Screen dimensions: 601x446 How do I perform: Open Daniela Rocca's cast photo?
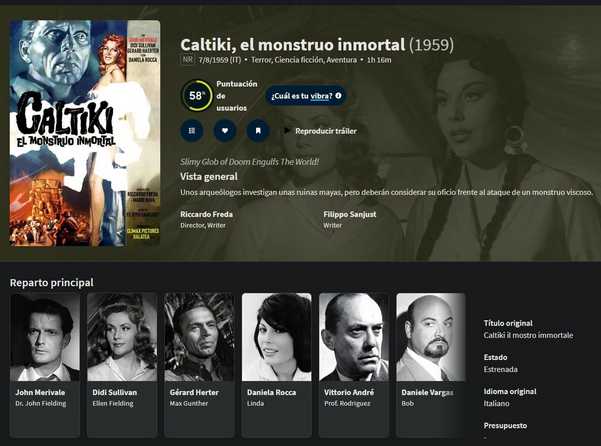click(277, 337)
